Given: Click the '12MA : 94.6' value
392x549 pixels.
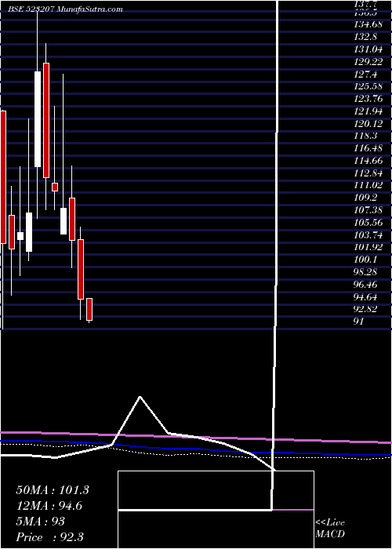Looking at the screenshot, I should 49,506.
